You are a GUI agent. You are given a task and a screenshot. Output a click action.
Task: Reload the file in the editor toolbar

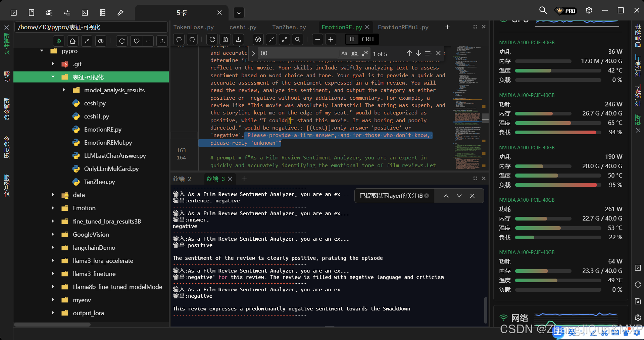click(212, 40)
